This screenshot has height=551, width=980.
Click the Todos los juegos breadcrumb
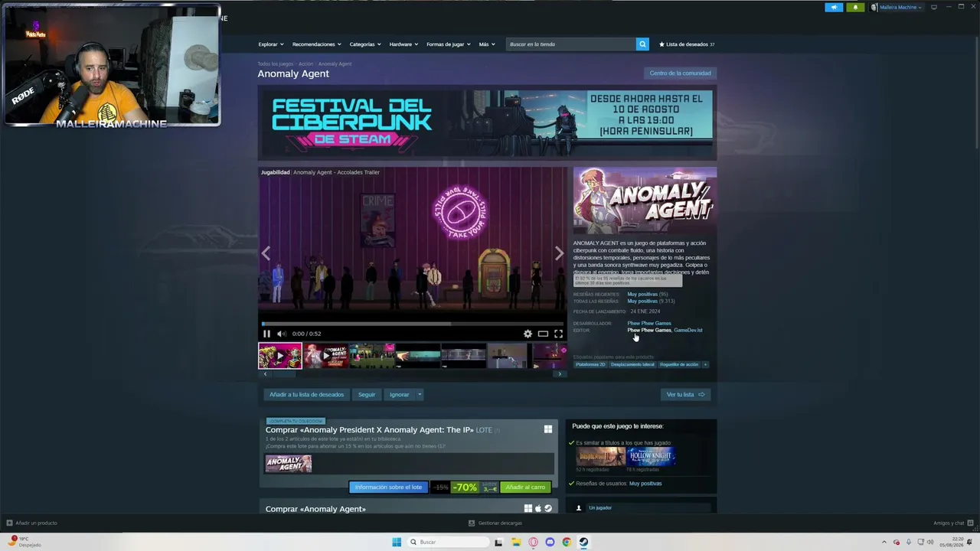(x=275, y=64)
